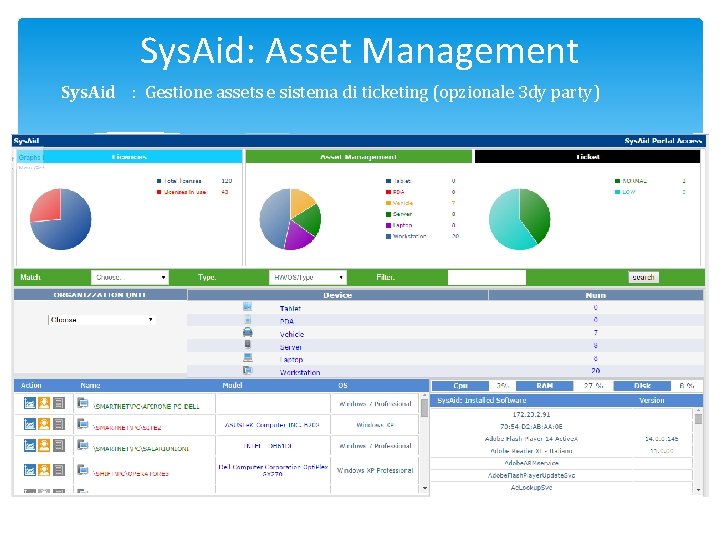The image size is (720, 540).
Task: Switch to the Licences panel header
Action: [x=129, y=157]
